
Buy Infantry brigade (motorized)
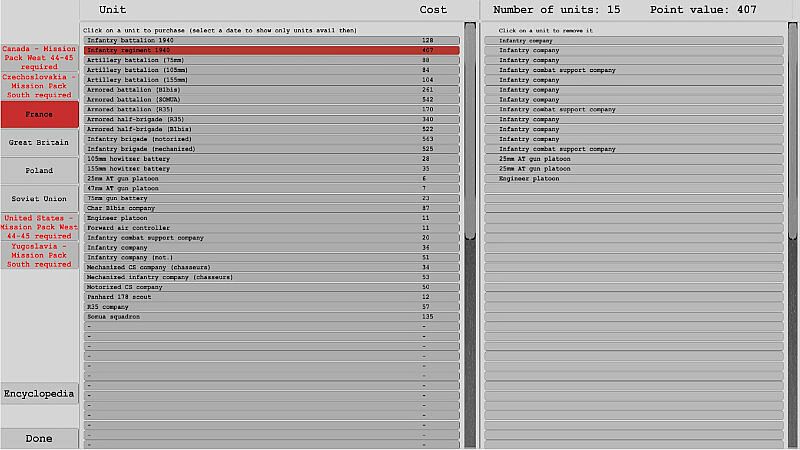point(271,139)
